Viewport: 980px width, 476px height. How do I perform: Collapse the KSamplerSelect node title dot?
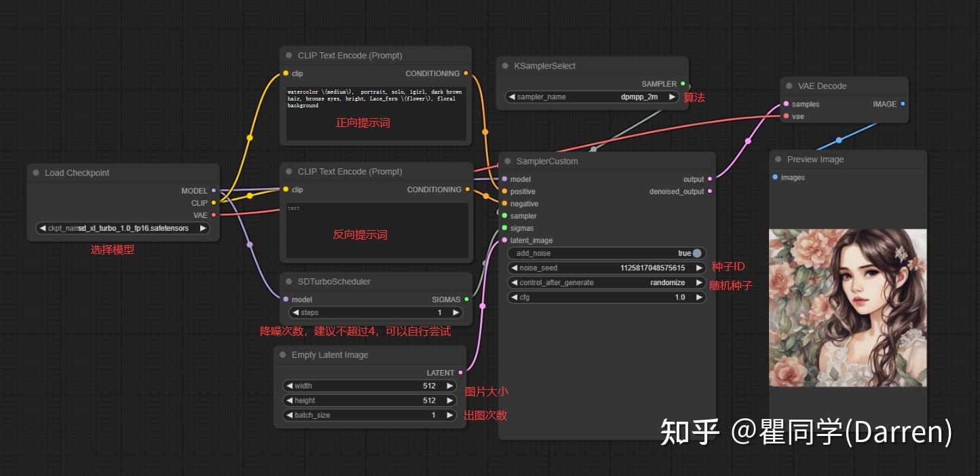[506, 66]
